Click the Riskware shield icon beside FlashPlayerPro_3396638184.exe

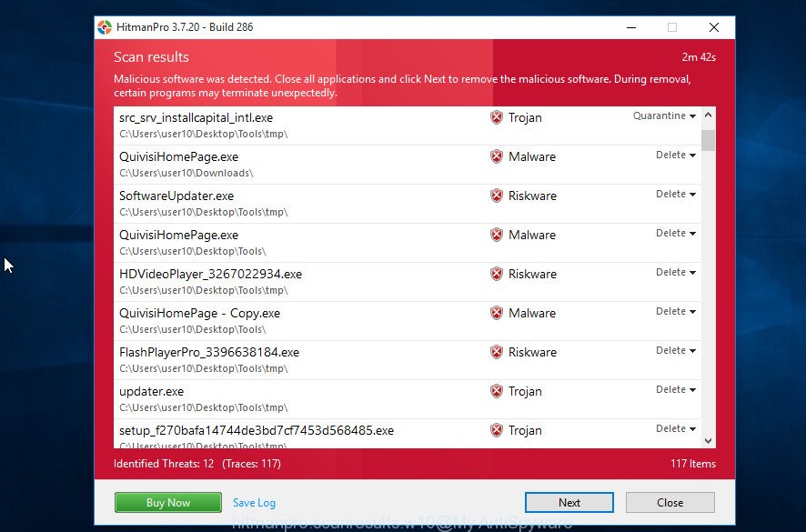[x=496, y=352]
